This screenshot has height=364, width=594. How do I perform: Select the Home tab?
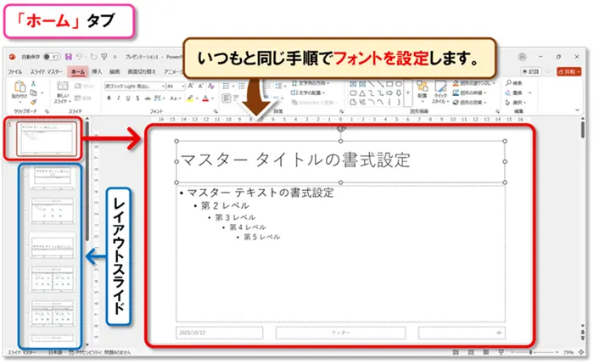click(78, 71)
